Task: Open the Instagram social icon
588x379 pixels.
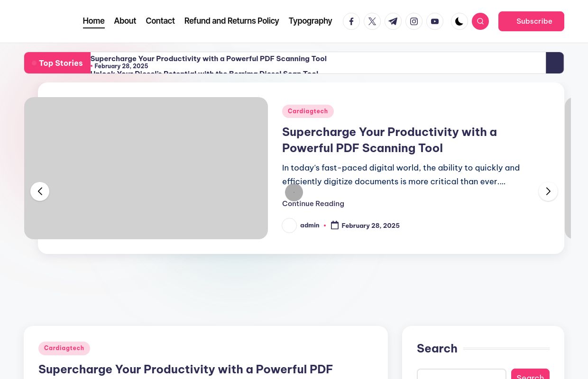Action: [x=414, y=21]
